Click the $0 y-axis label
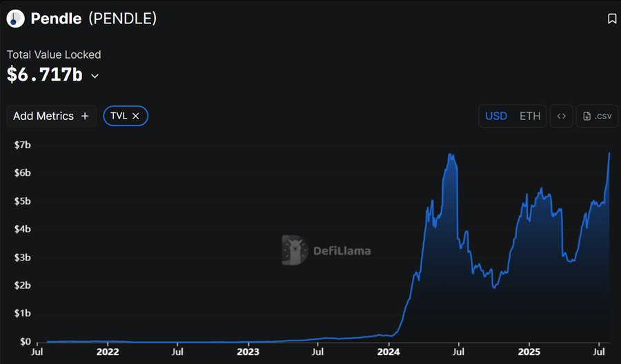 [25, 341]
